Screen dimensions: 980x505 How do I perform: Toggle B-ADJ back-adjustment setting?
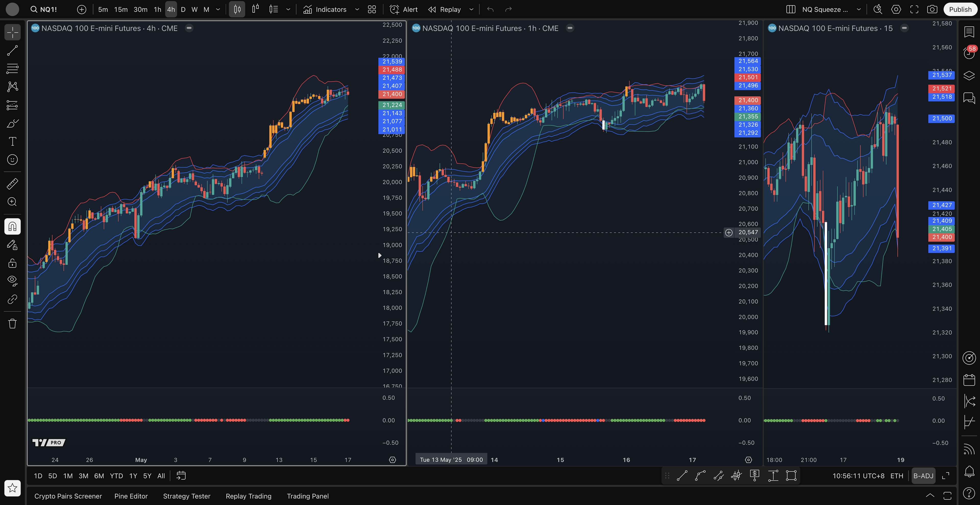tap(923, 476)
